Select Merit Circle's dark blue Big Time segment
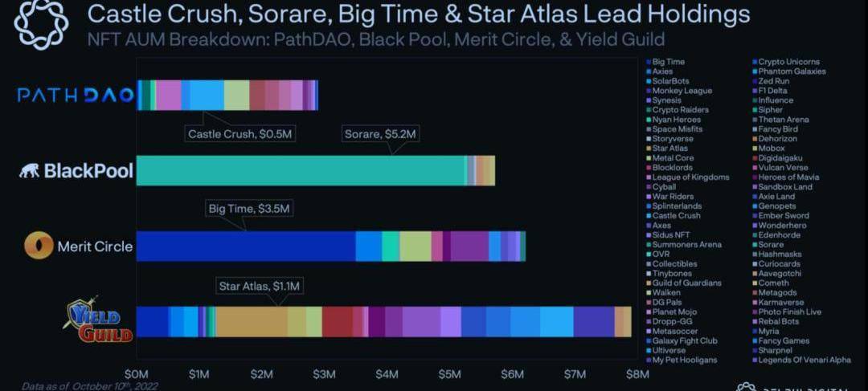The width and height of the screenshot is (868, 391). click(x=246, y=246)
